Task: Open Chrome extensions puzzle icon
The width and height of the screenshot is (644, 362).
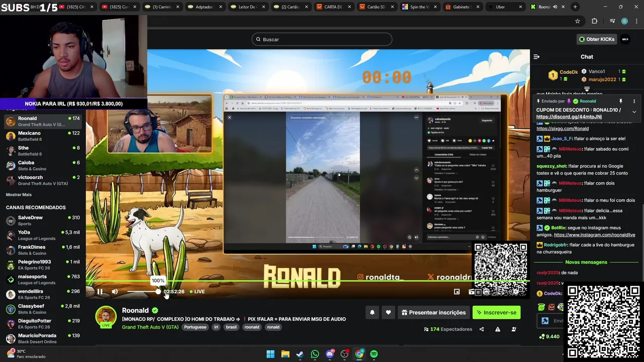Action: point(594,21)
